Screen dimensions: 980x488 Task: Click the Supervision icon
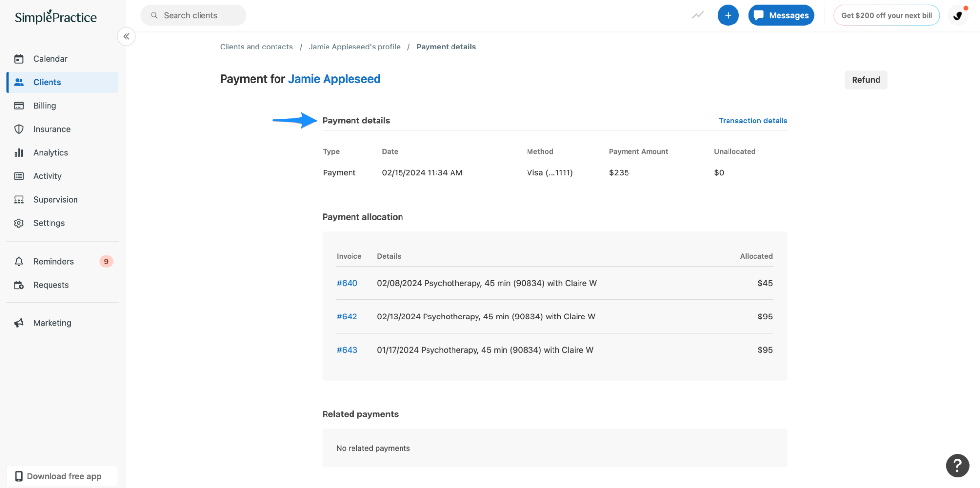point(19,200)
